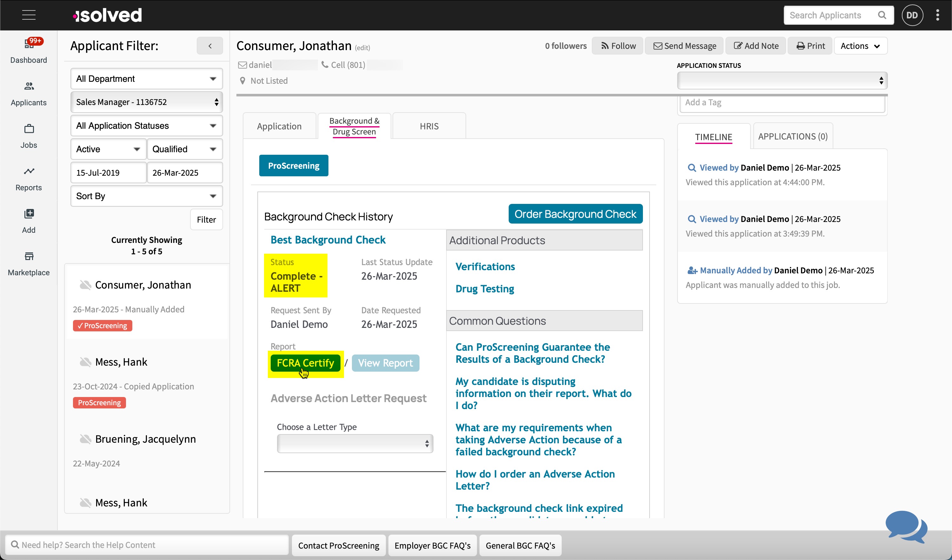952x560 pixels.
Task: Click the ProScreening button
Action: click(294, 166)
